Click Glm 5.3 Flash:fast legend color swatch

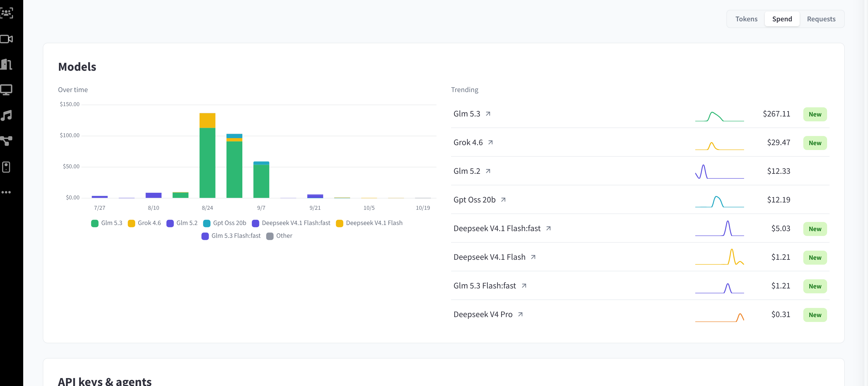click(x=205, y=236)
